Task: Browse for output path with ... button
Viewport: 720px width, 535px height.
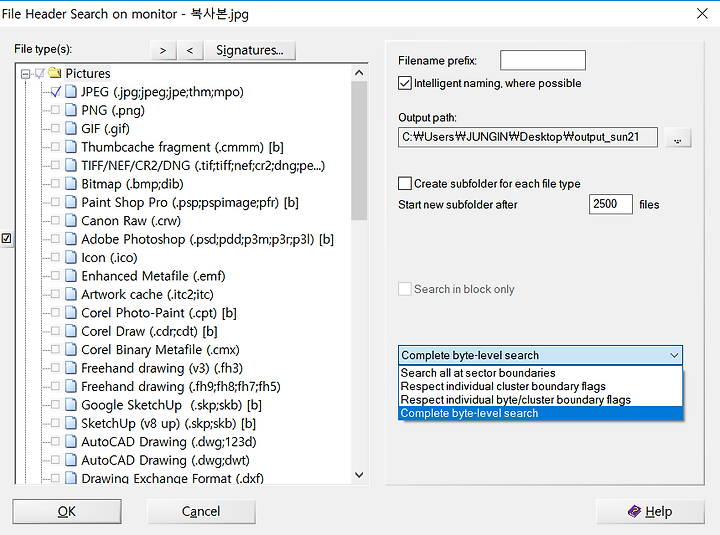Action: click(678, 138)
